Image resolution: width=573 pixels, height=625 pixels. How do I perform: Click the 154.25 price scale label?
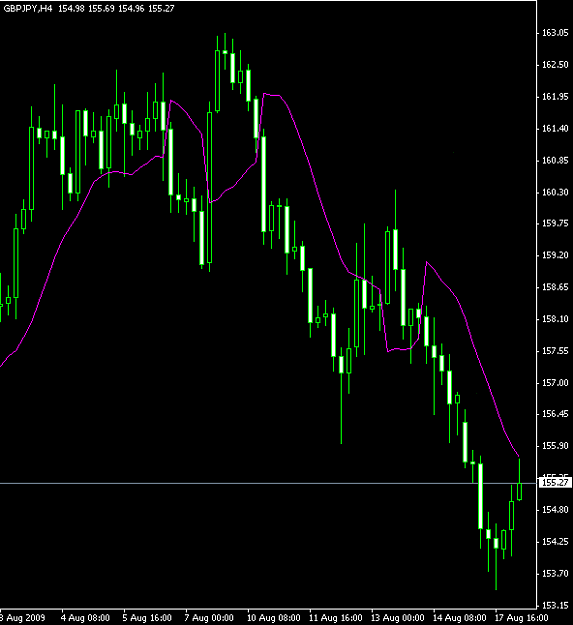[555, 542]
